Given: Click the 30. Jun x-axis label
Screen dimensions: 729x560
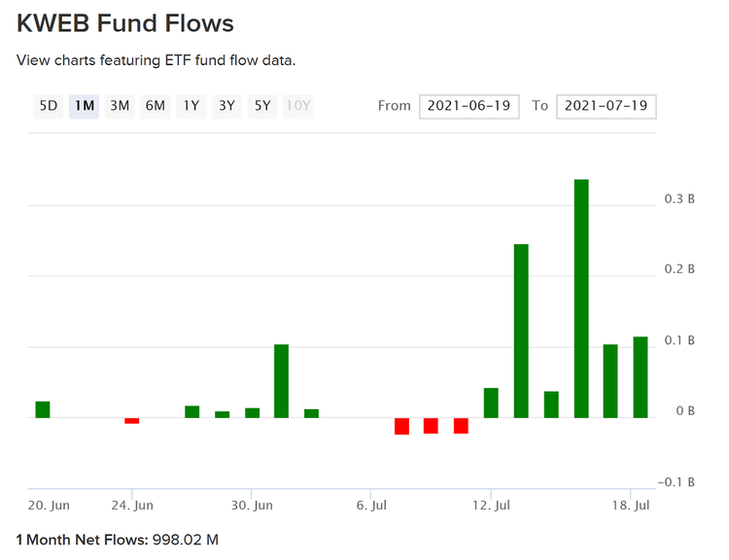Looking at the screenshot, I should click(x=252, y=506).
